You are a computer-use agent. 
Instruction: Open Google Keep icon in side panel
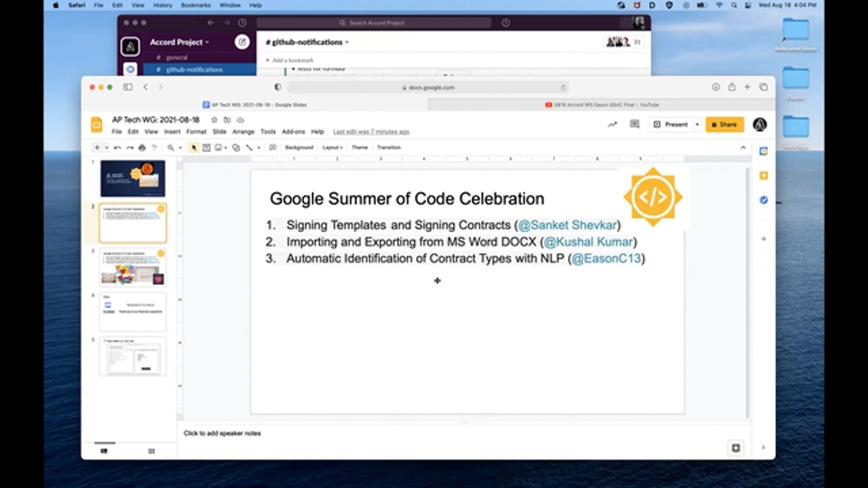tap(763, 176)
